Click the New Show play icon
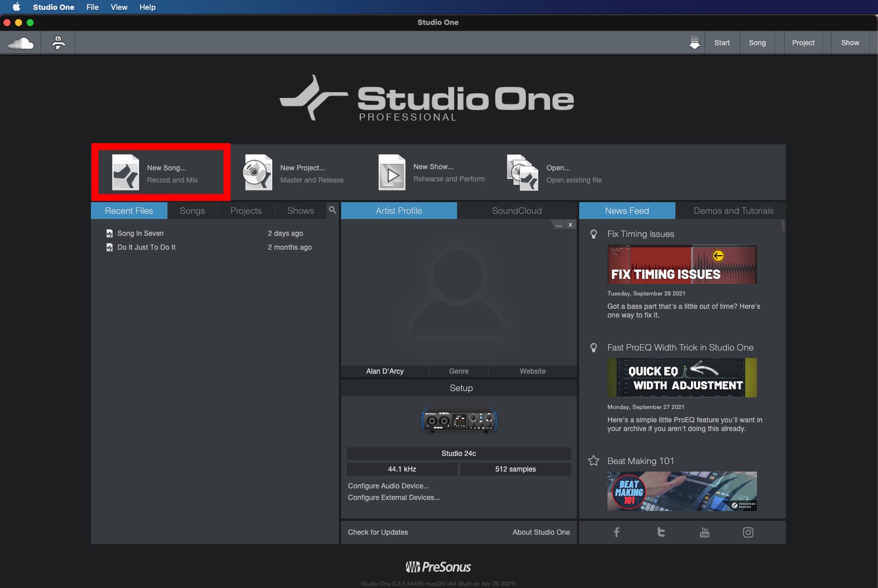Viewport: 878px width, 588px height. 392,171
